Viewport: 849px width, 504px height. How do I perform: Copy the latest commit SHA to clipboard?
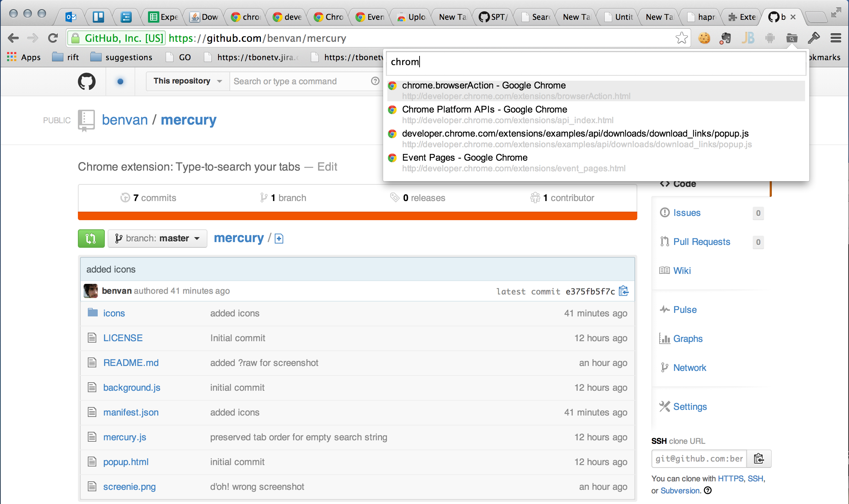click(x=623, y=291)
